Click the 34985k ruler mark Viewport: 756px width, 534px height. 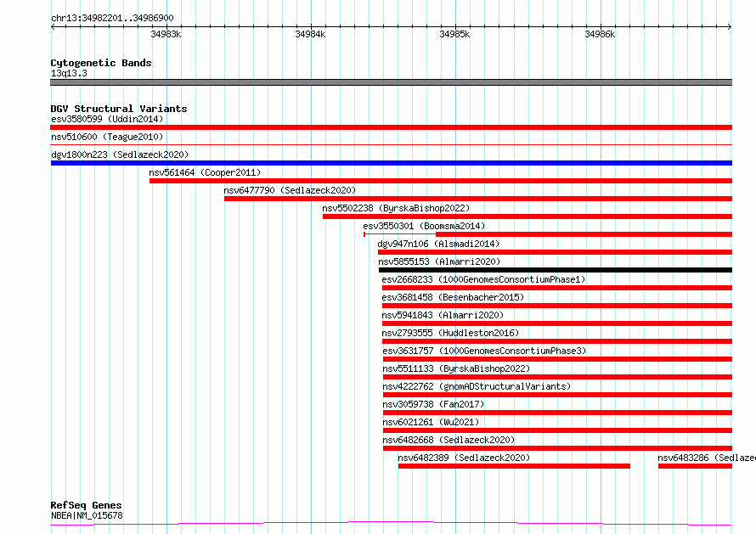click(454, 34)
